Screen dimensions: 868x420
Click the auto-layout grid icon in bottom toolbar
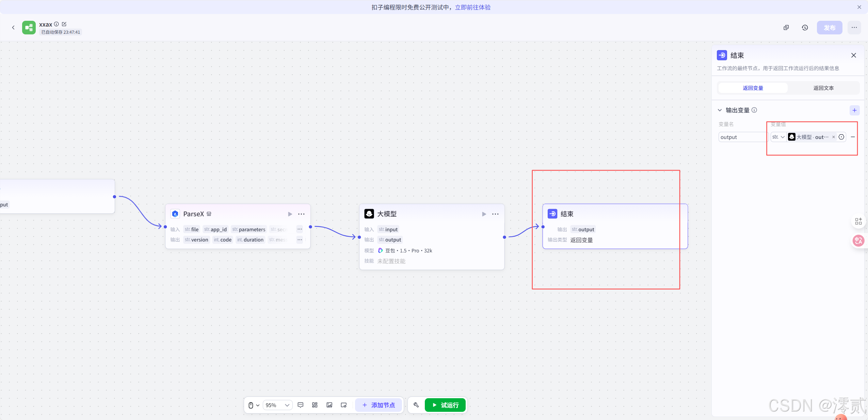(x=315, y=405)
